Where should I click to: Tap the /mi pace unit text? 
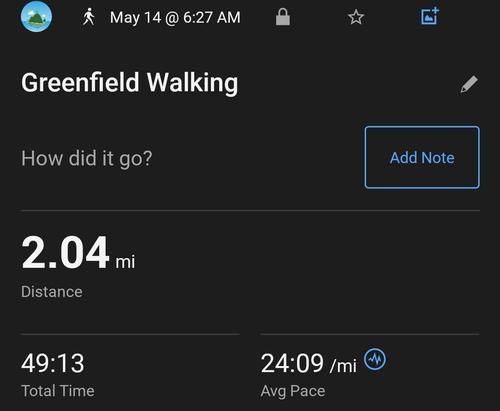[x=343, y=366]
